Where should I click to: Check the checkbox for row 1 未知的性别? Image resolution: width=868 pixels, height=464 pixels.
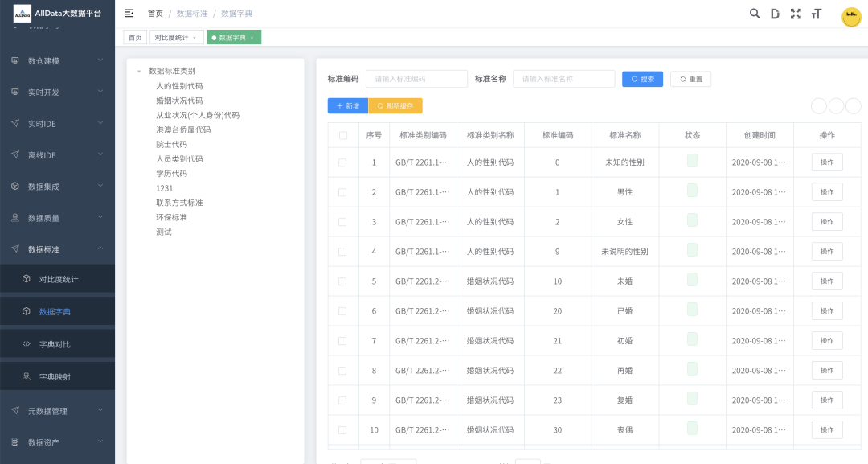[343, 162]
